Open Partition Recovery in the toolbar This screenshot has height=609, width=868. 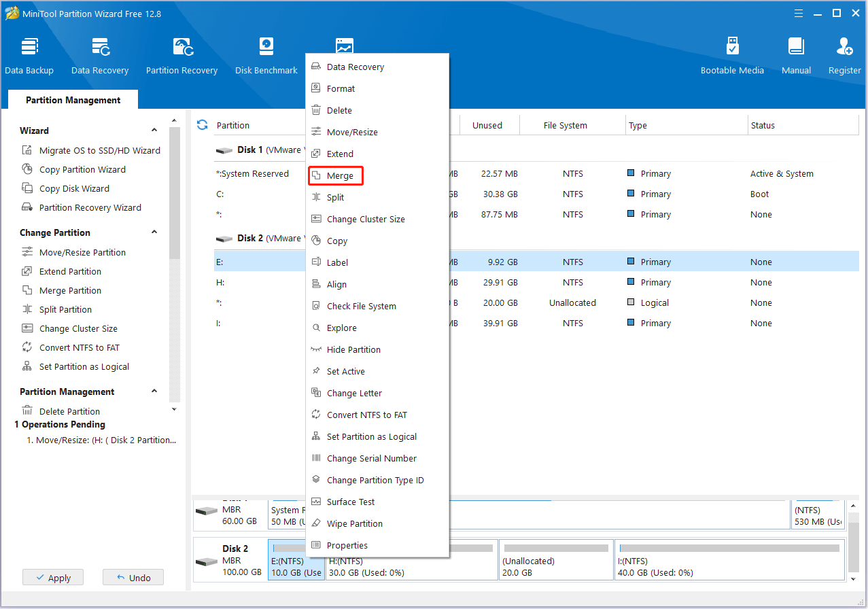[x=181, y=56]
